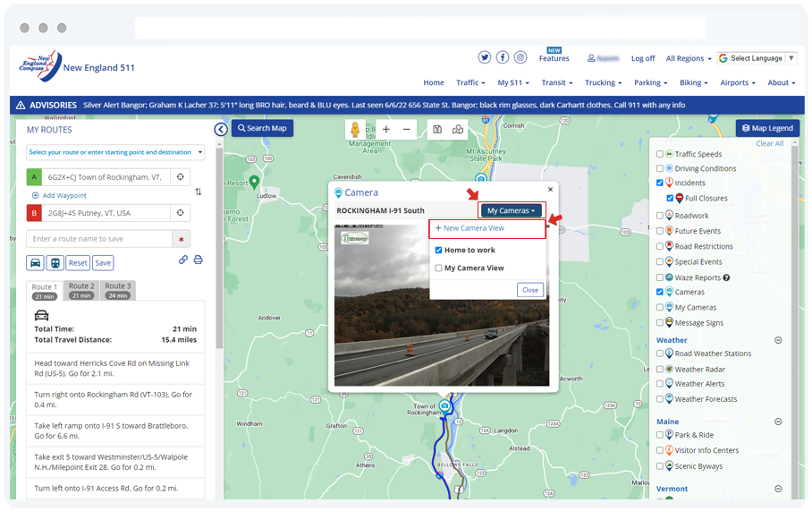Screen dimensions: 812x520
Task: Uncheck Home to work camera view
Action: click(x=438, y=250)
